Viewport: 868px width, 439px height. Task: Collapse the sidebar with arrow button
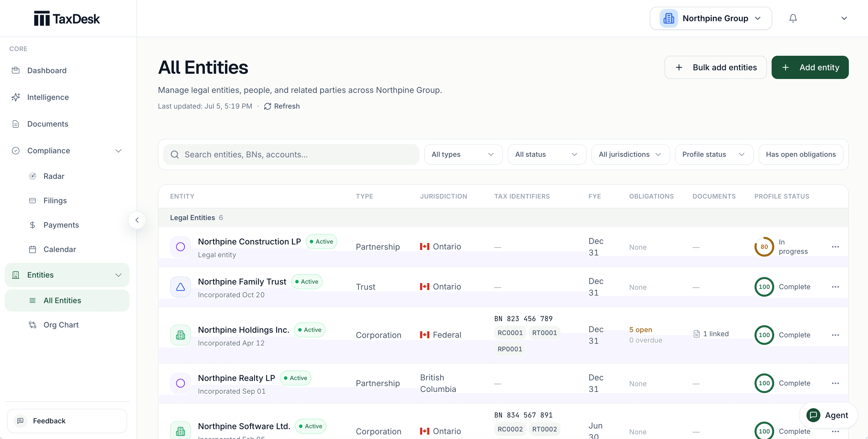pyautogui.click(x=137, y=220)
